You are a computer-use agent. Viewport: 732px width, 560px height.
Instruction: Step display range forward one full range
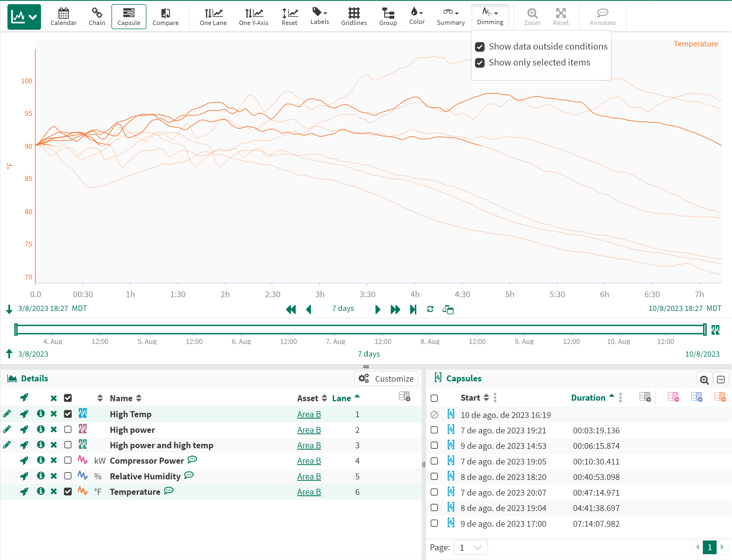(395, 310)
